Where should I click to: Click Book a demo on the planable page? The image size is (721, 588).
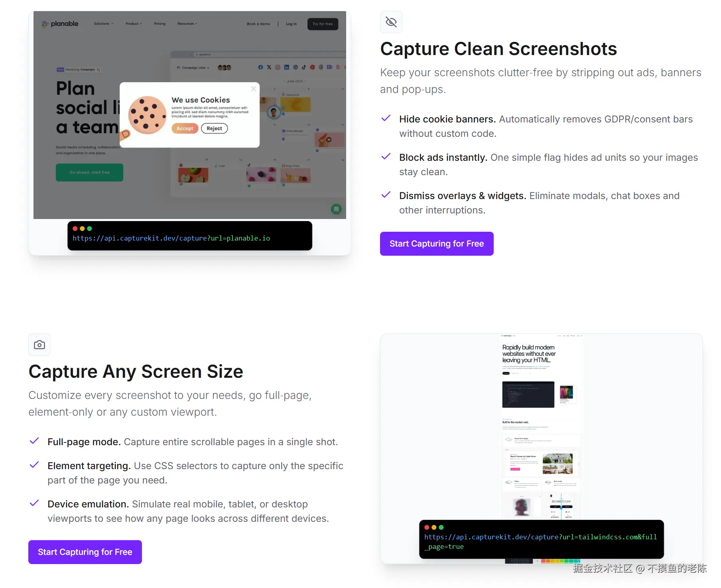(x=258, y=24)
